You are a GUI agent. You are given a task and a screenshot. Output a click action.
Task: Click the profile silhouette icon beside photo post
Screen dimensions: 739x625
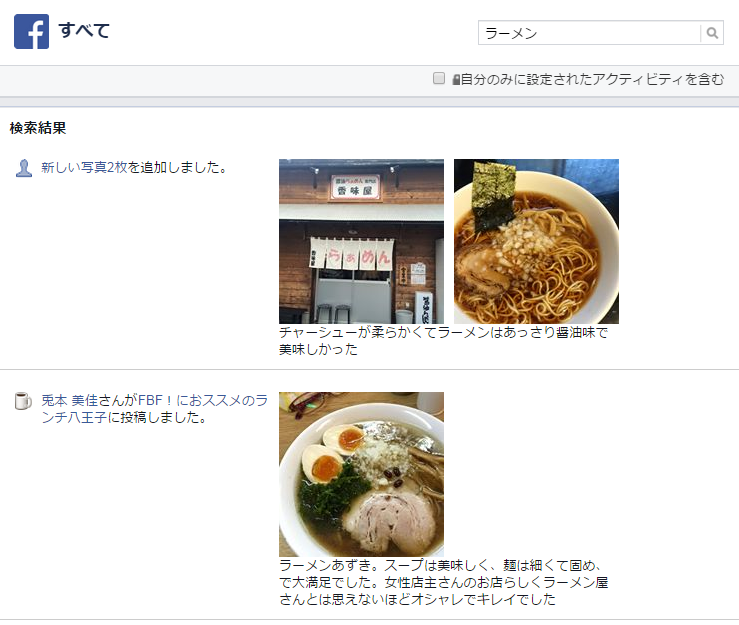[24, 168]
